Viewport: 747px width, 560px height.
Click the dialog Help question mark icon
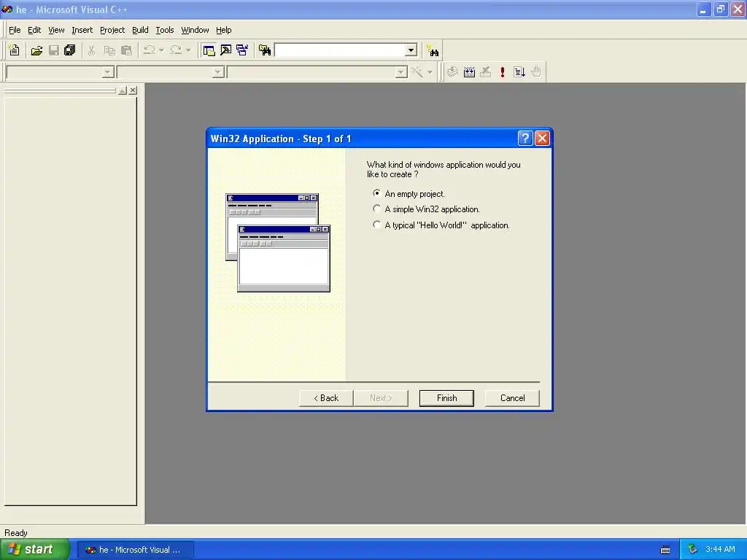click(525, 138)
